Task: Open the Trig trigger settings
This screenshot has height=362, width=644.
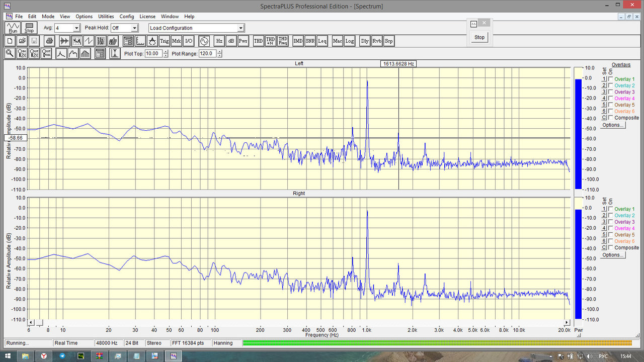Action: point(165,41)
